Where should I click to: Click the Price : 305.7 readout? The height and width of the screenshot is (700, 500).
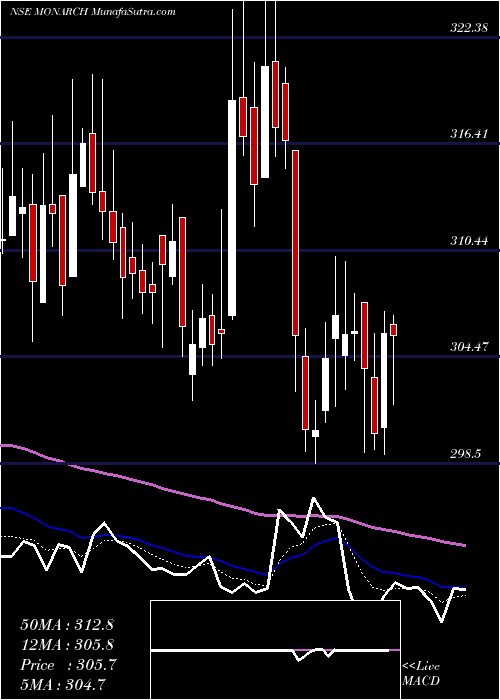(68, 665)
